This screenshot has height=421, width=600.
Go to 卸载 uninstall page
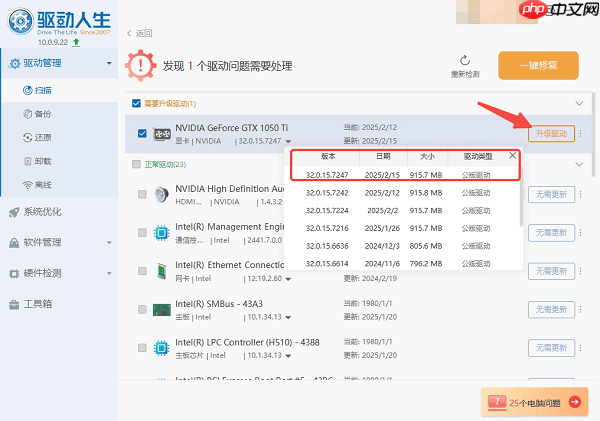click(x=37, y=161)
